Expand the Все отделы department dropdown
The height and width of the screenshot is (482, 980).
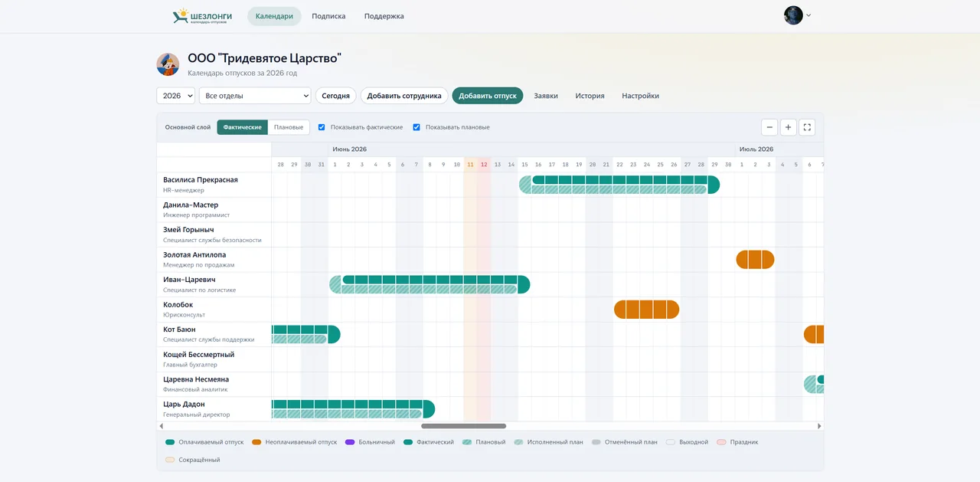click(x=255, y=96)
